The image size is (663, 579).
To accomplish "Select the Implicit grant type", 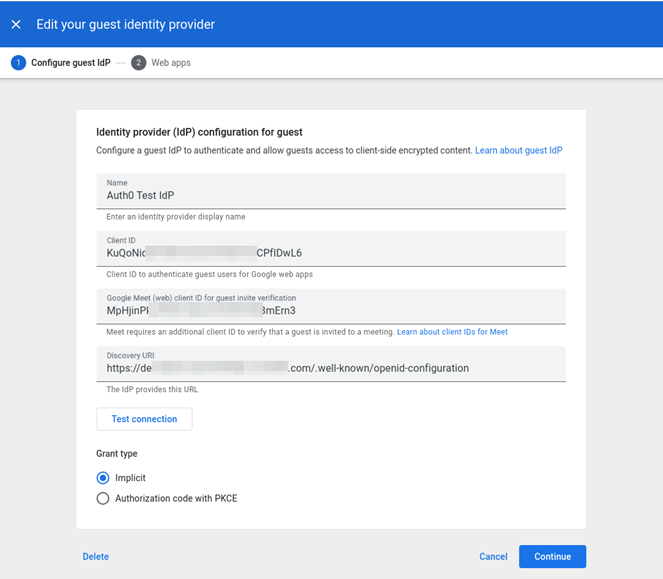I will click(103, 478).
